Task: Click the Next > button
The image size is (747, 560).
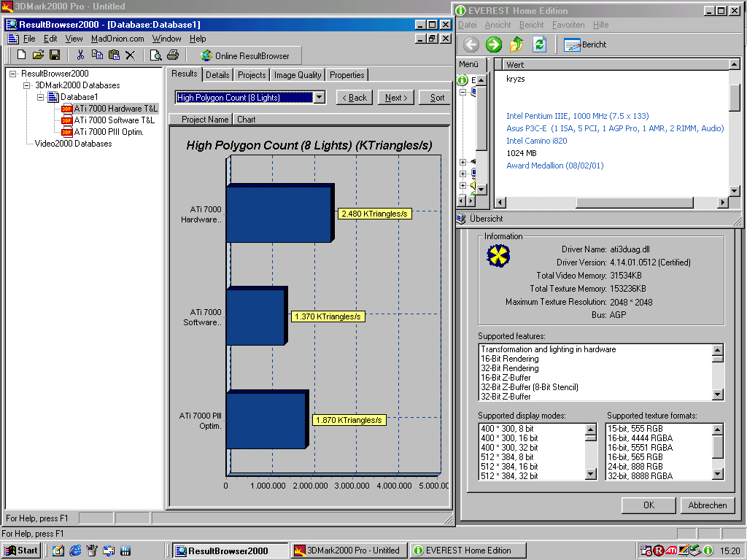Action: 396,98
